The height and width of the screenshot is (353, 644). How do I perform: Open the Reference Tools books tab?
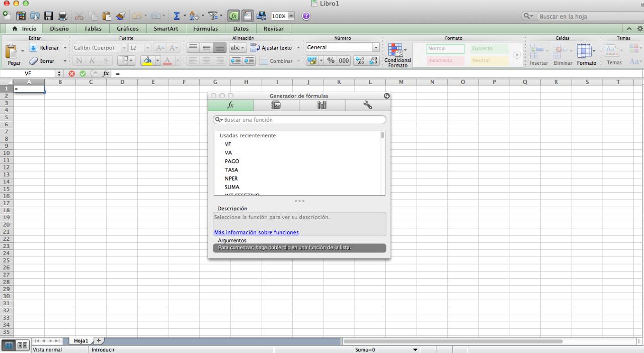click(x=322, y=105)
